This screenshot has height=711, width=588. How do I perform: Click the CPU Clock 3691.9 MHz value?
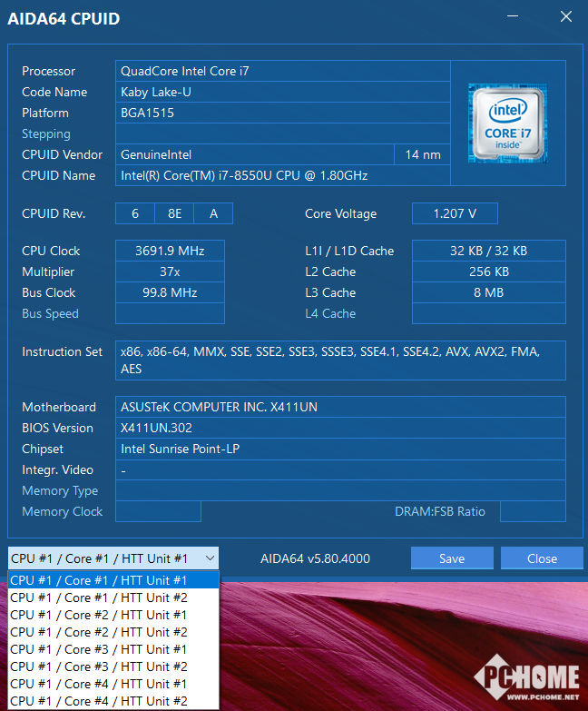pyautogui.click(x=170, y=251)
